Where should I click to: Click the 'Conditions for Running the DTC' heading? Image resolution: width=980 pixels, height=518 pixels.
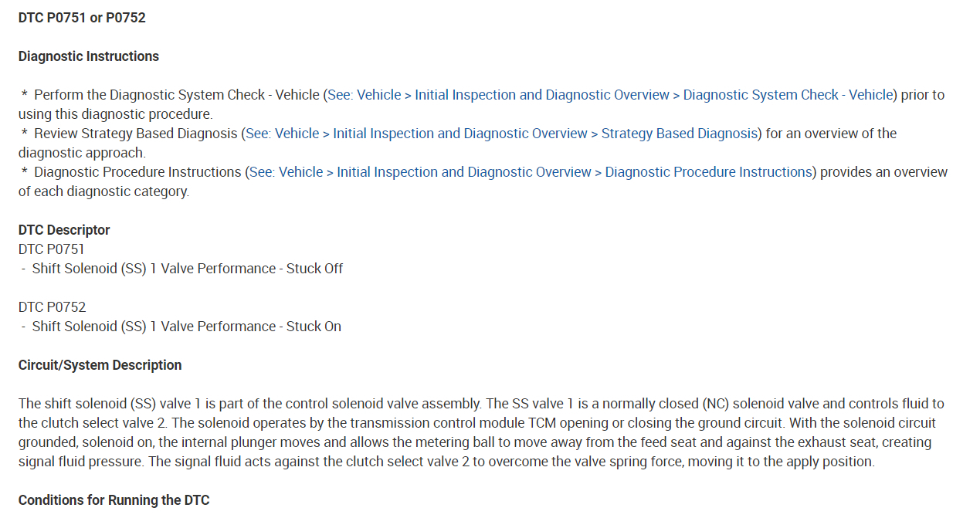point(114,500)
